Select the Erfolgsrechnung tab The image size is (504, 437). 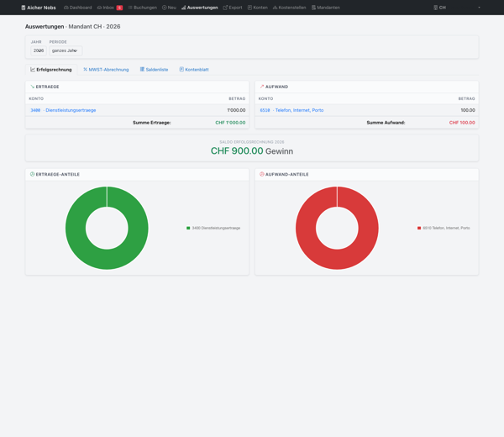(x=51, y=70)
